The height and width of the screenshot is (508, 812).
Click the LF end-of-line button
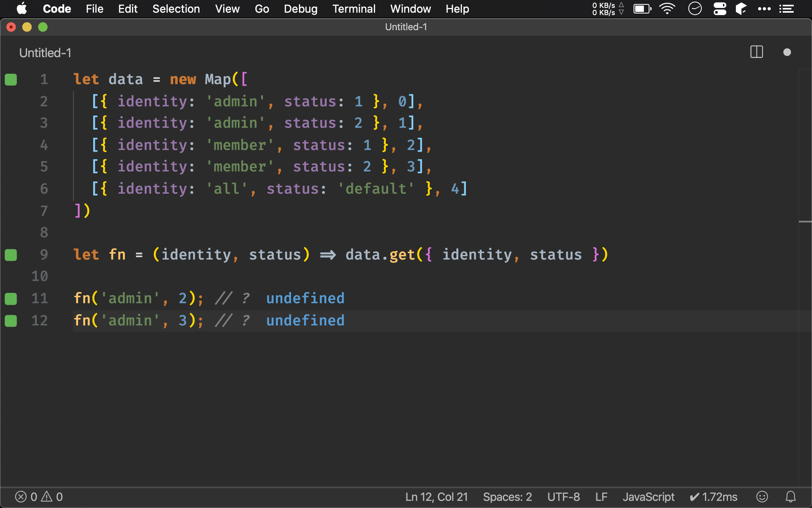coord(601,496)
